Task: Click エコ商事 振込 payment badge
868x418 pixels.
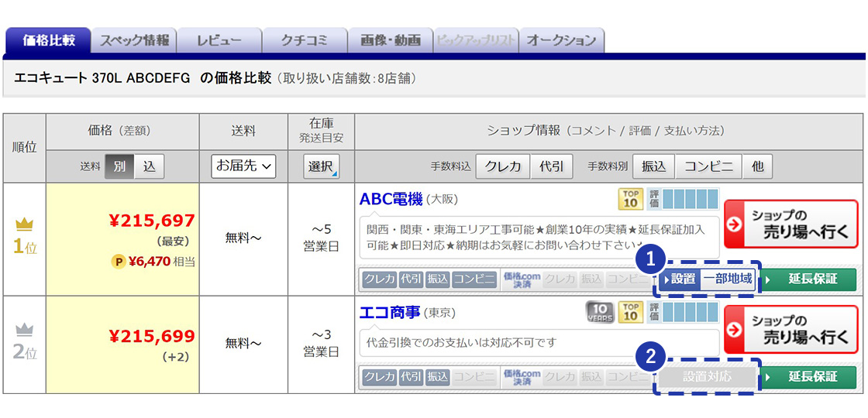Action: [x=438, y=377]
